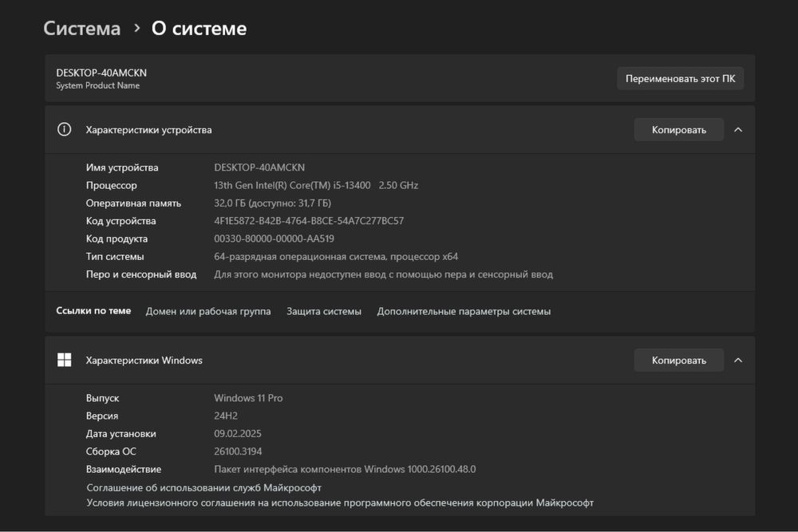
Task: Click the Ссылки по теме label
Action: click(93, 311)
